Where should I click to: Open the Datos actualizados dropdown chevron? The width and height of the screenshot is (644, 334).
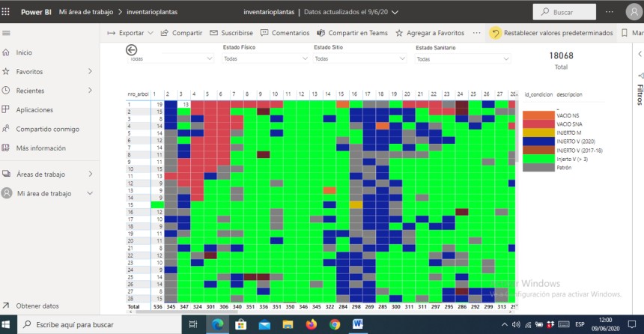[x=395, y=12]
